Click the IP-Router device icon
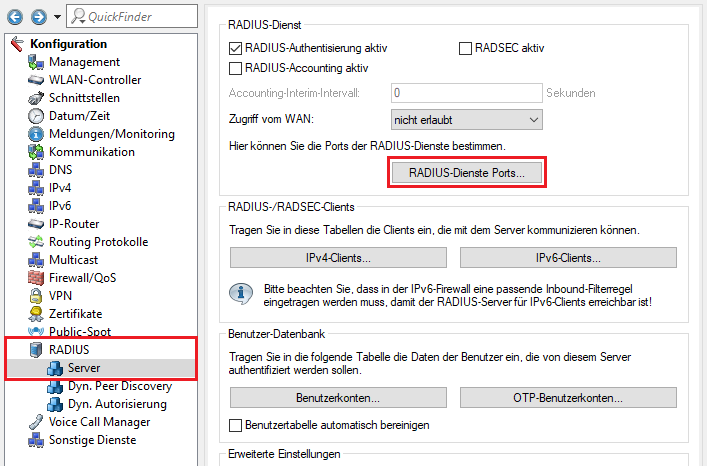 [36, 224]
